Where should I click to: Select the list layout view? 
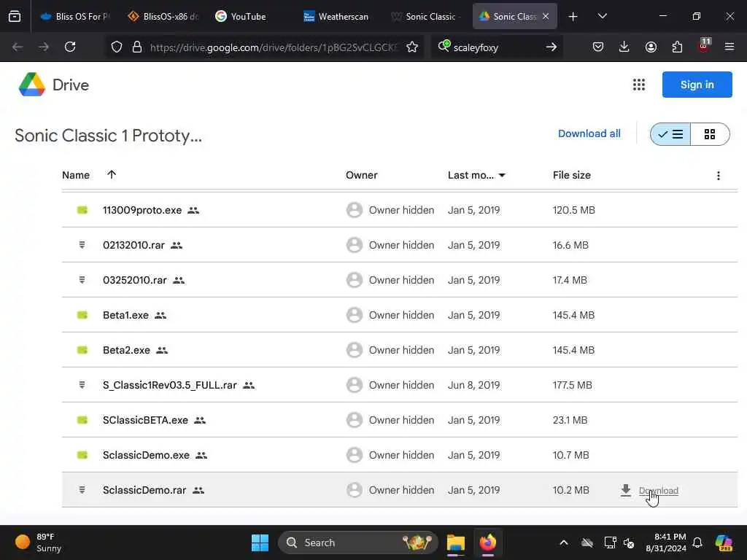click(670, 134)
